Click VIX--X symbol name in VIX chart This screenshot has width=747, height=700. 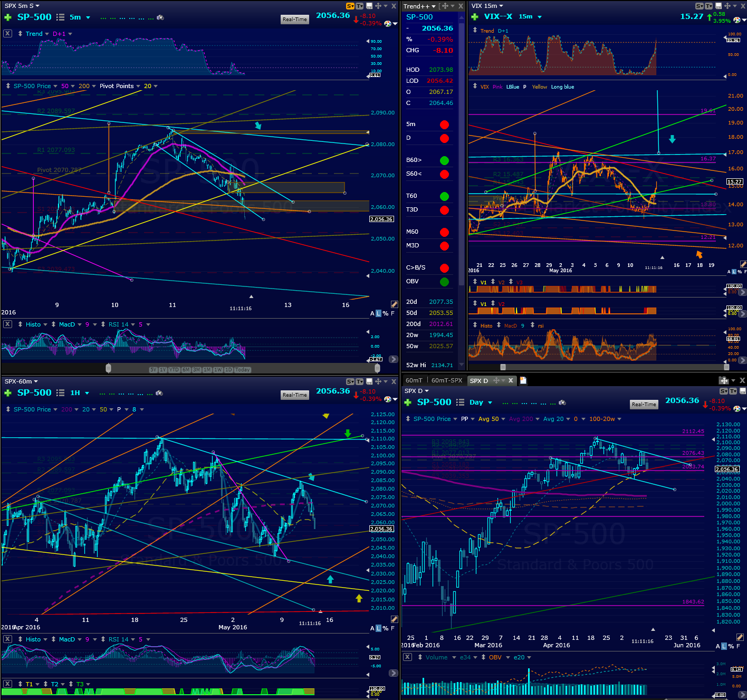[498, 16]
